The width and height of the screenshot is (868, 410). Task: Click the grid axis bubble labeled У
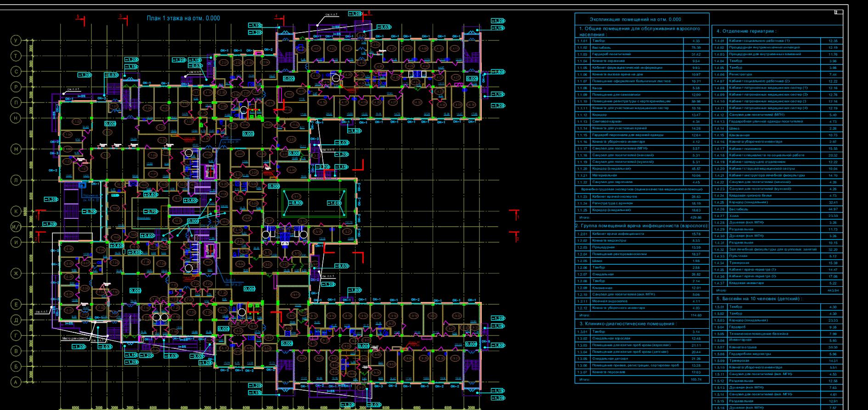17,41
